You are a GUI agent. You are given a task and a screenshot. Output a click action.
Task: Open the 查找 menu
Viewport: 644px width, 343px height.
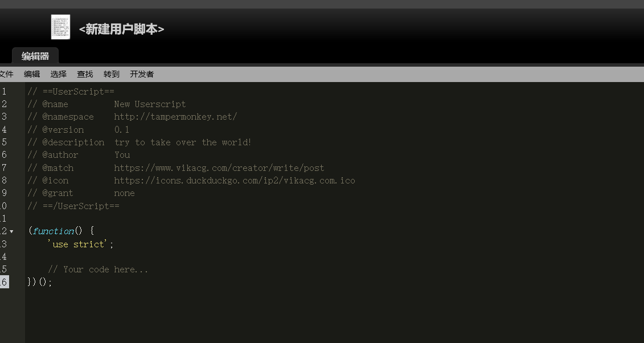coord(85,74)
